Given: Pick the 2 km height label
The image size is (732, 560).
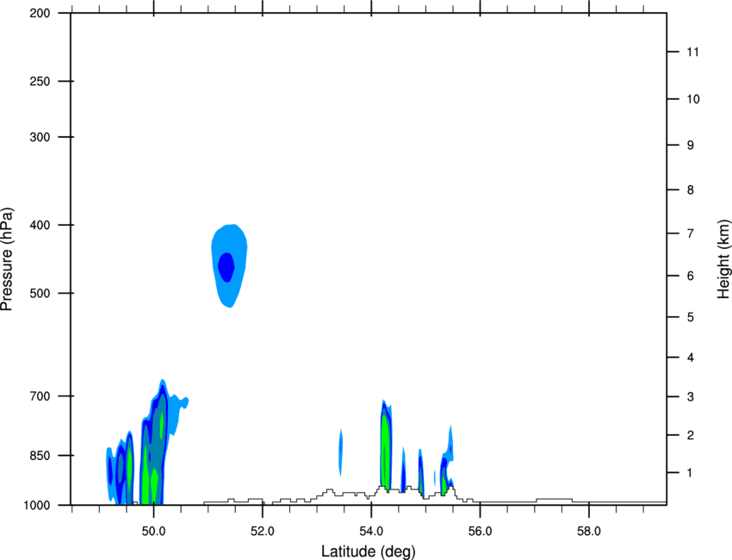Looking at the screenshot, I should click(690, 435).
